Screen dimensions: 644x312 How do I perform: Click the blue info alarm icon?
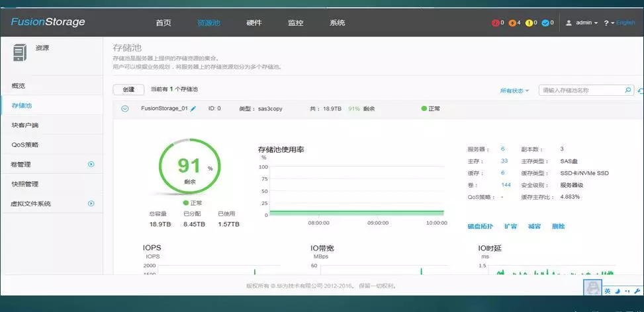pyautogui.click(x=545, y=23)
